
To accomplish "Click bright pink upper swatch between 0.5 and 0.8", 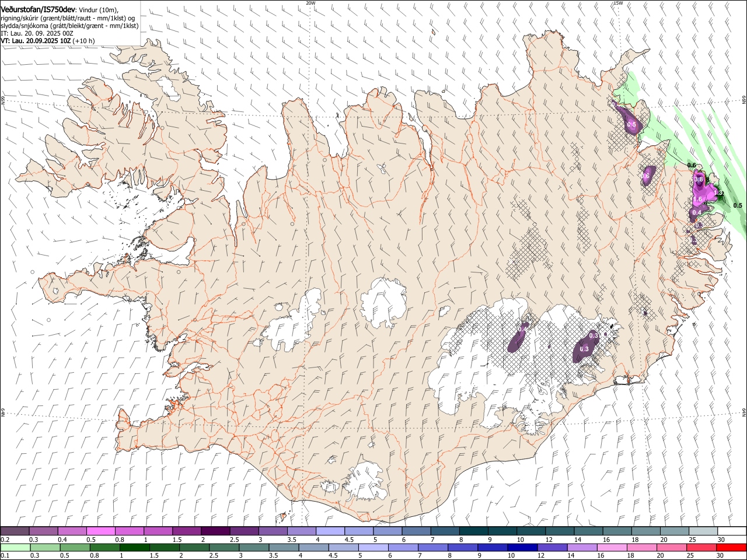I will pyautogui.click(x=100, y=531).
